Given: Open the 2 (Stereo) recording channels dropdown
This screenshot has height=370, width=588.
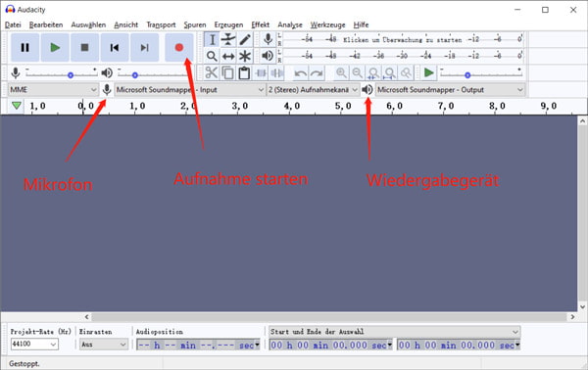Looking at the screenshot, I should [x=313, y=90].
